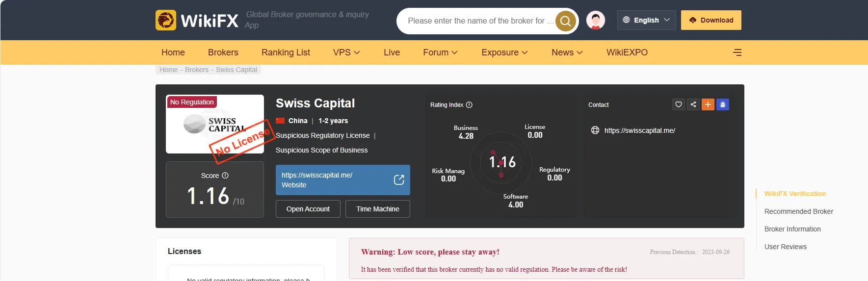
Task: Jump to User Reviews section
Action: [x=786, y=247]
